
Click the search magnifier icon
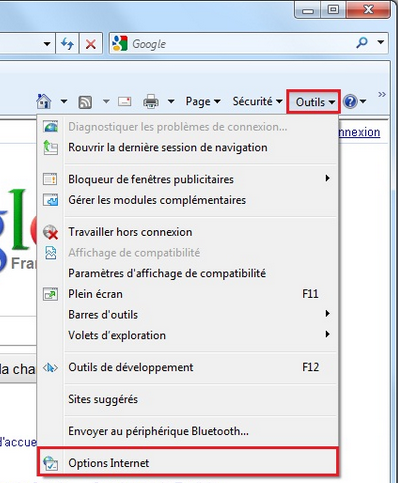click(362, 43)
